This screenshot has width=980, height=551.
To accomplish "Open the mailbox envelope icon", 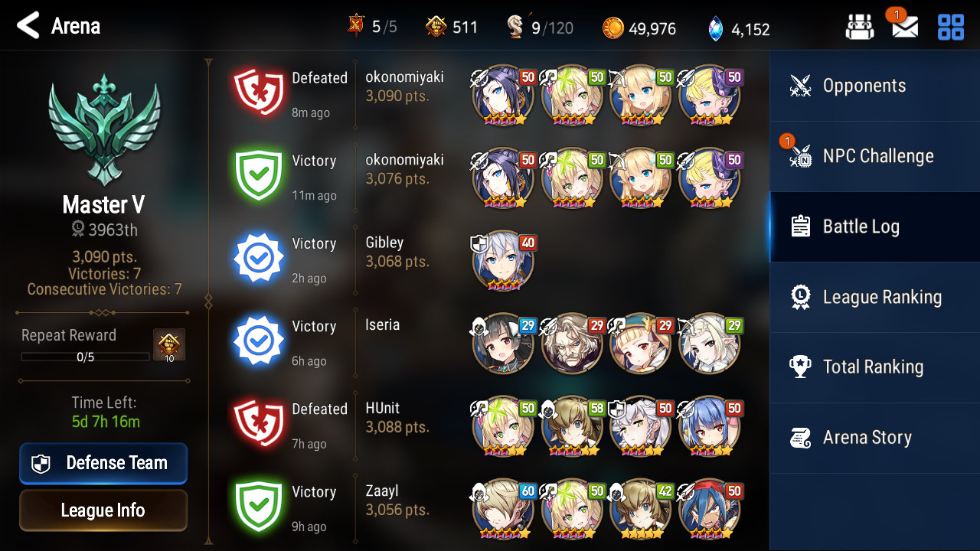I will point(904,28).
